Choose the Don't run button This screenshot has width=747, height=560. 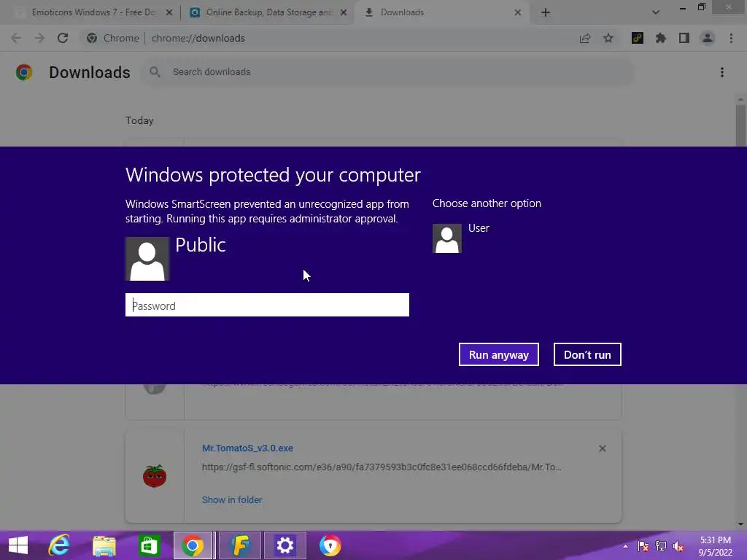point(587,355)
